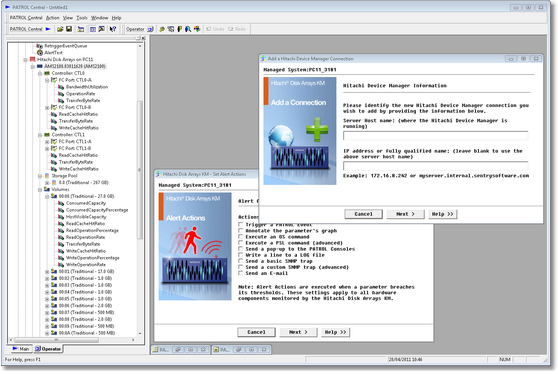
Task: Click Next in Add Hitachi Device Manager Connection dialog
Action: tap(405, 214)
